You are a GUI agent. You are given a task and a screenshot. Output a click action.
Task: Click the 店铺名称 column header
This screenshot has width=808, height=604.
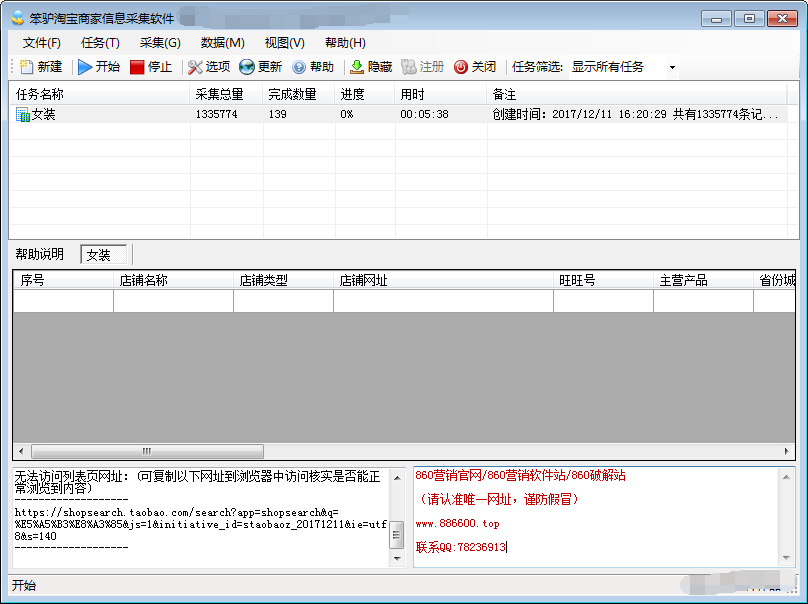tap(174, 280)
